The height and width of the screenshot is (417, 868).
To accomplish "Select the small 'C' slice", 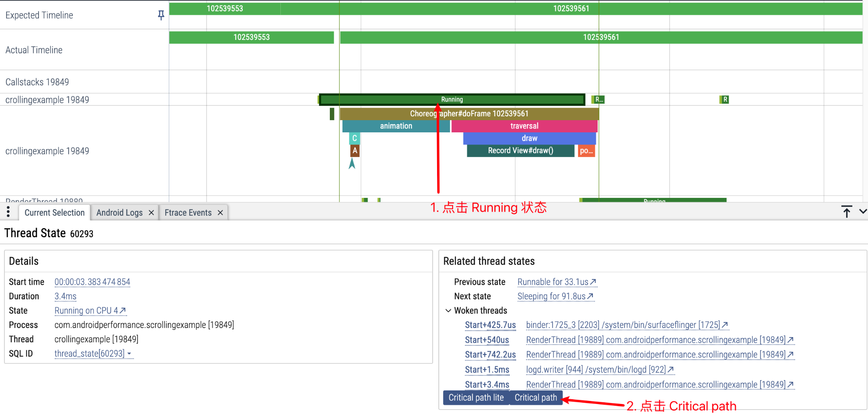I will pos(355,138).
